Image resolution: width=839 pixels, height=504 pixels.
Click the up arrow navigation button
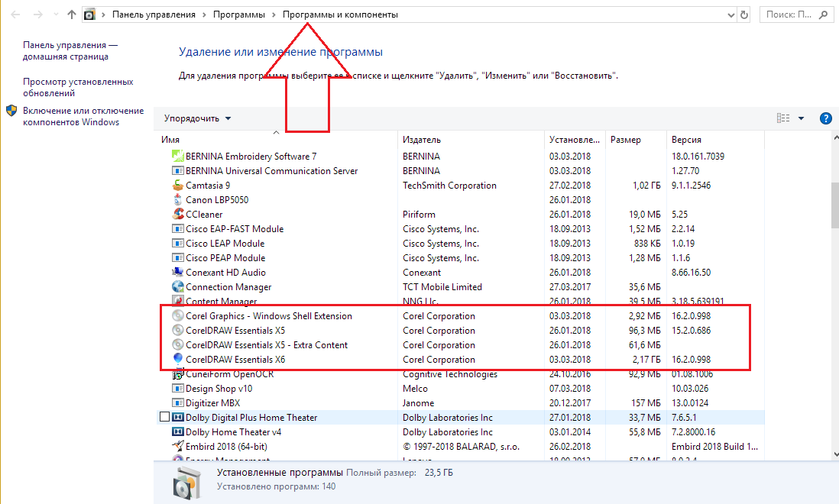pos(72,15)
